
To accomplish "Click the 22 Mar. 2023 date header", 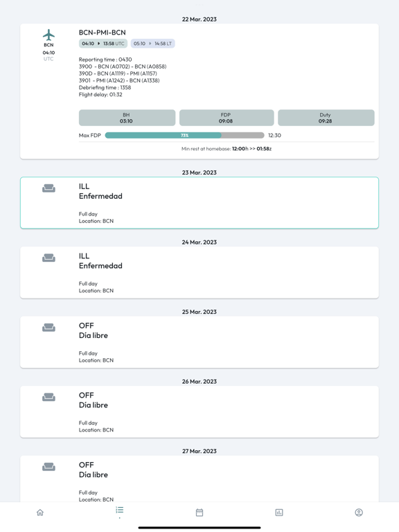I will [199, 19].
